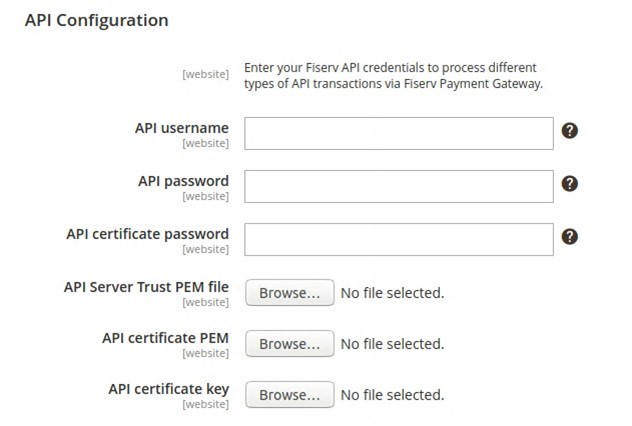Click help icon beside API certificate password

tap(570, 237)
